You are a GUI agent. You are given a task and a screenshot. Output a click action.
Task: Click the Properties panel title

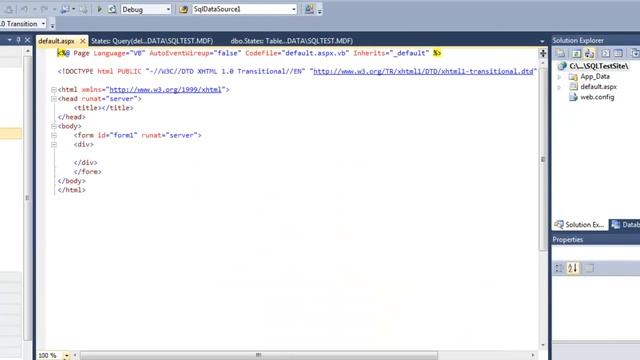(568, 240)
